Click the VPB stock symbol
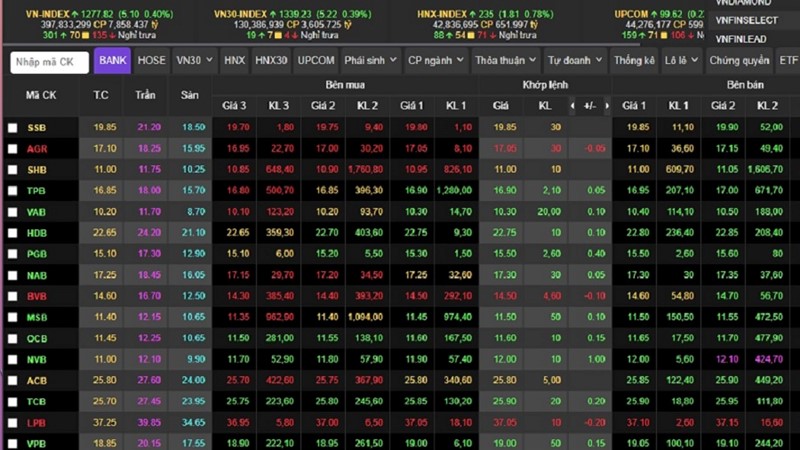The width and height of the screenshot is (800, 450). point(36,444)
